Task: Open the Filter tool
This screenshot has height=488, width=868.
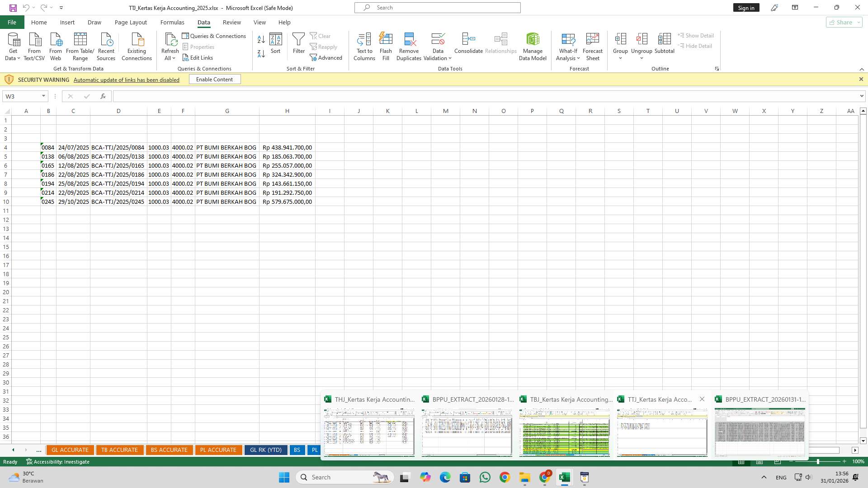Action: click(x=298, y=45)
